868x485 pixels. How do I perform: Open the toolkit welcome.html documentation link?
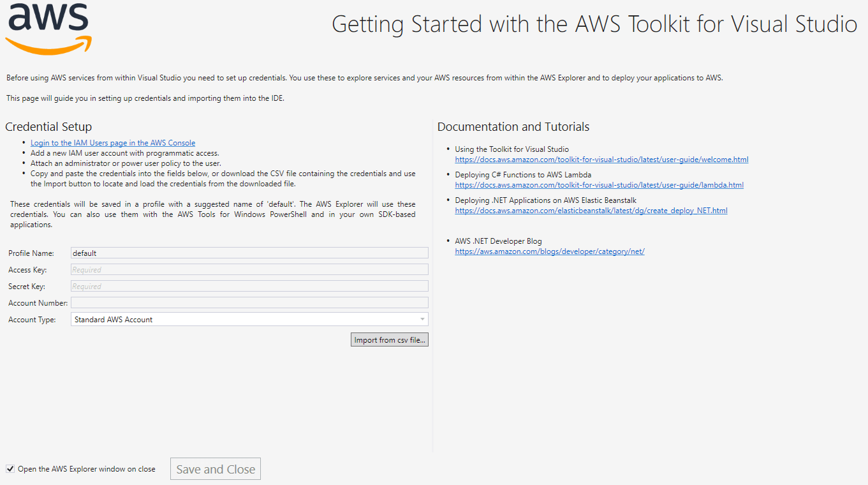[x=601, y=160]
